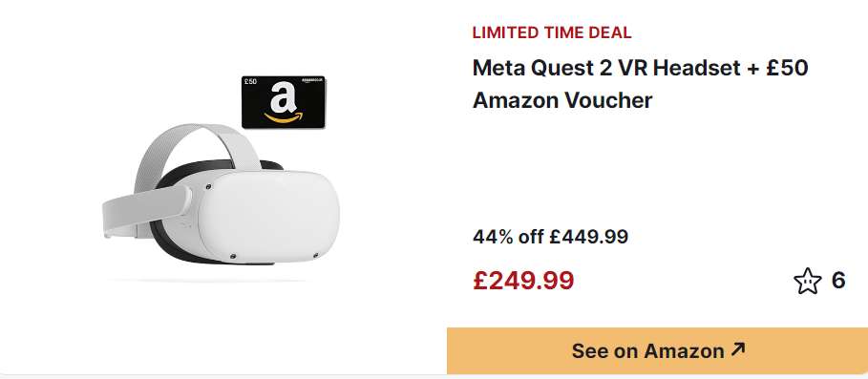The height and width of the screenshot is (379, 868).
Task: Click the original £449.99 price
Action: [x=588, y=237]
